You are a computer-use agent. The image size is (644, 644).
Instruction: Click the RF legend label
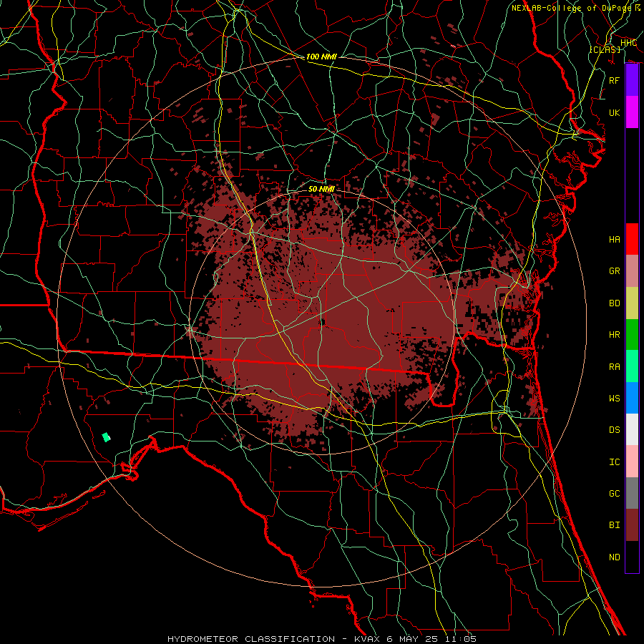pyautogui.click(x=615, y=80)
